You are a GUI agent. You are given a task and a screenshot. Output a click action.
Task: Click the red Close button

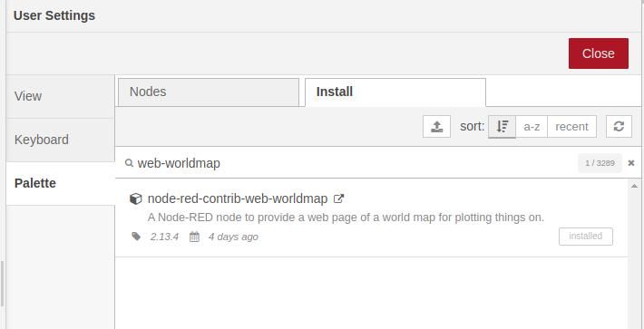(599, 53)
